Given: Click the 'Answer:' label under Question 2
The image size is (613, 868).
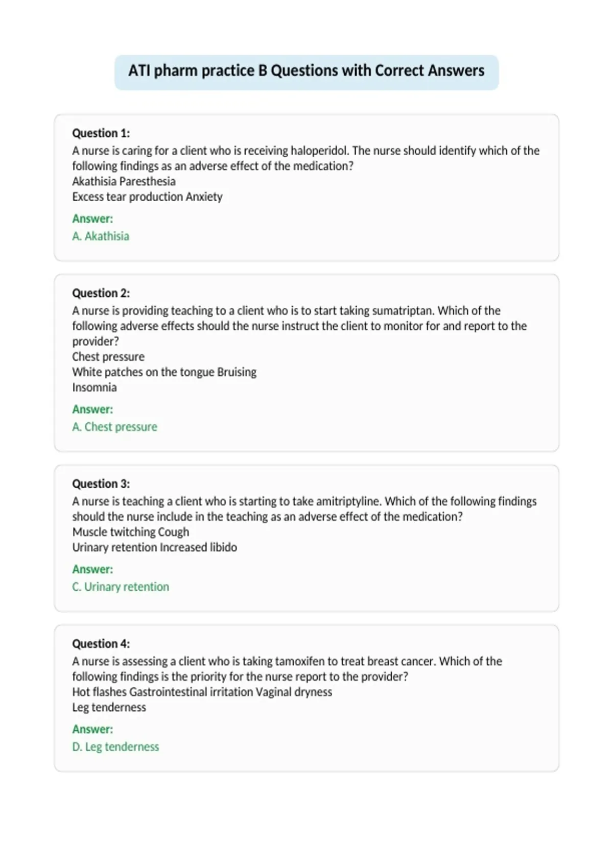Looking at the screenshot, I should tap(92, 409).
